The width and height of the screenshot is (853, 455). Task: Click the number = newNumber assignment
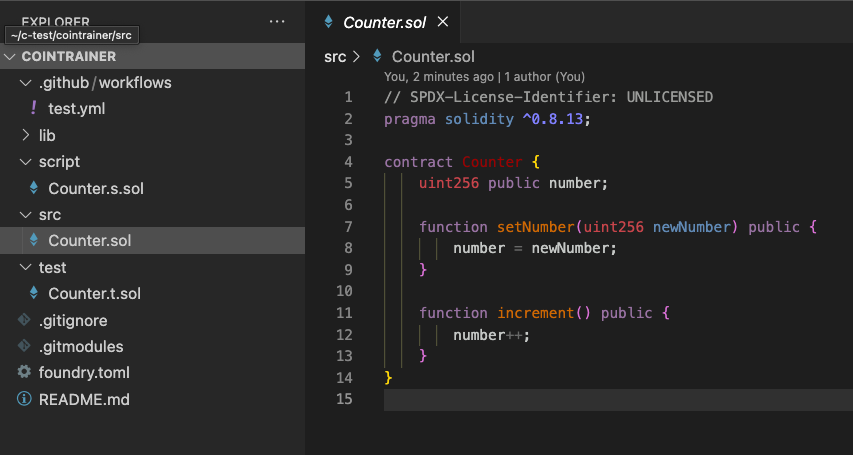click(x=535, y=249)
